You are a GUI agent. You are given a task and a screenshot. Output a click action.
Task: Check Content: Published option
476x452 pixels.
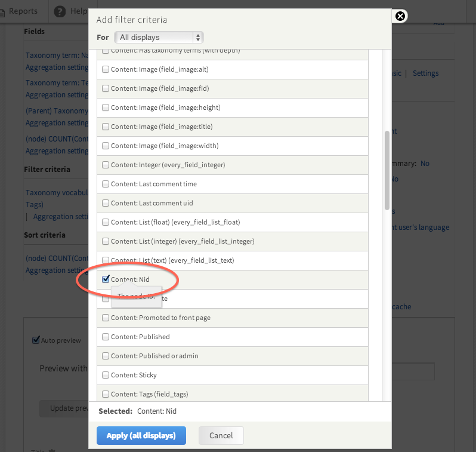[106, 337]
